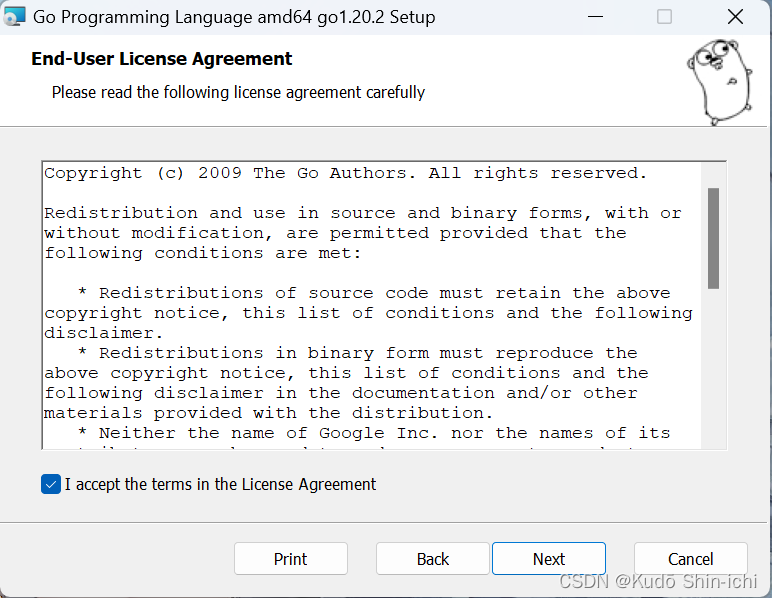Click the "End-User License Agreement" heading
The height and width of the screenshot is (598, 772).
(x=162, y=59)
